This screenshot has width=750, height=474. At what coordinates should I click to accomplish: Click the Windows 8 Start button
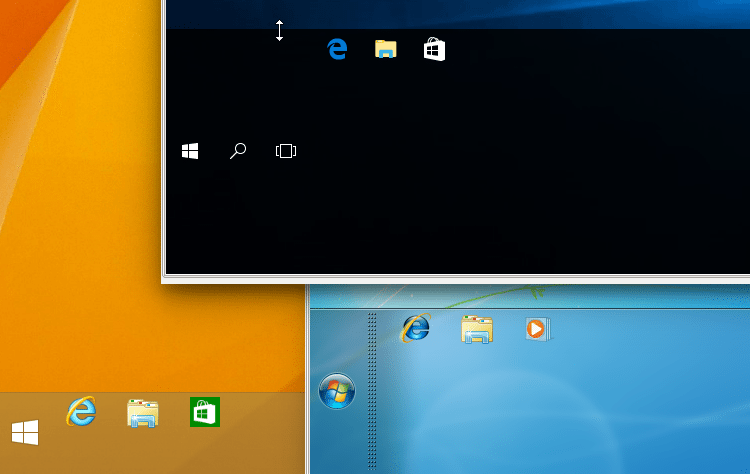25,432
